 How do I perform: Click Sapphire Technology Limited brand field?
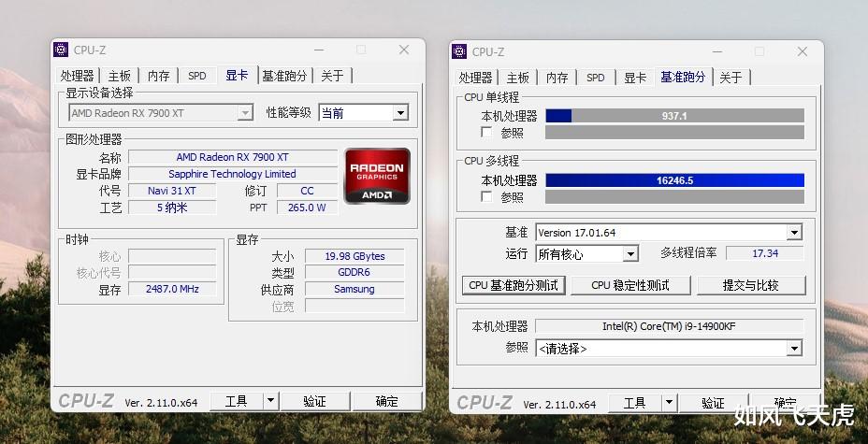click(233, 174)
